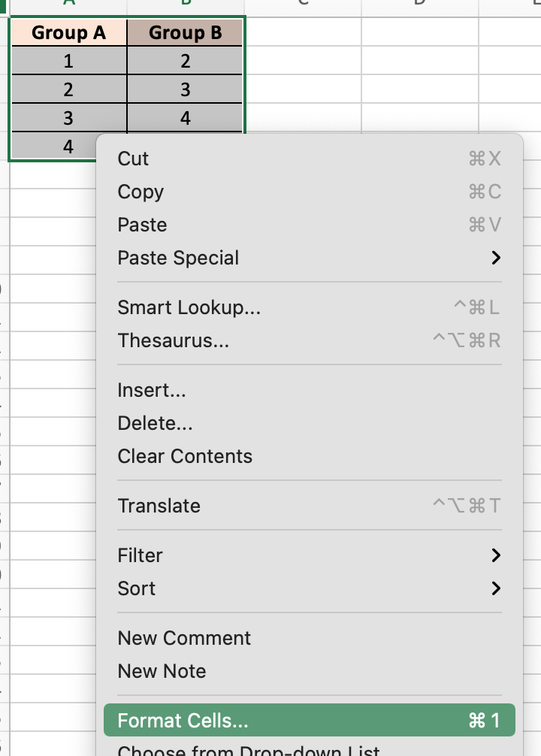Add a New Comment via menu
The image size is (541, 756).
tap(184, 638)
